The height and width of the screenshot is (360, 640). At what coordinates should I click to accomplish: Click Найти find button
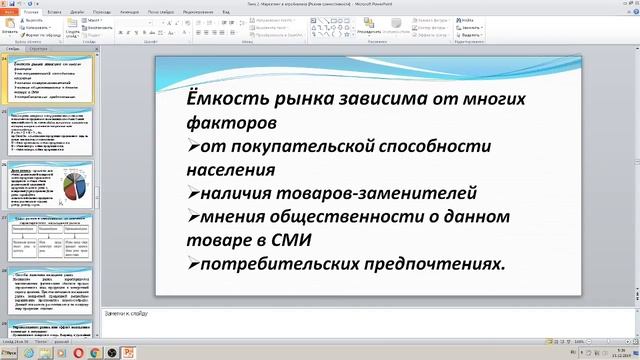pyautogui.click(x=465, y=20)
